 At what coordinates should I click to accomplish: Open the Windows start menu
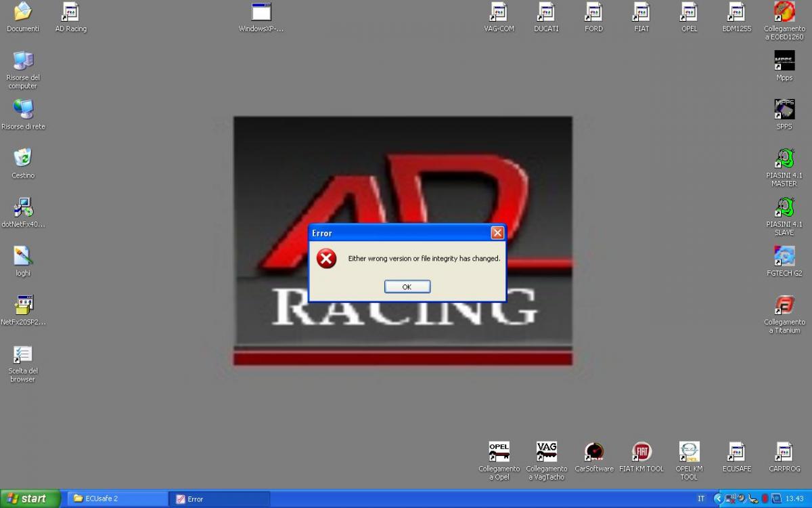pos(30,499)
